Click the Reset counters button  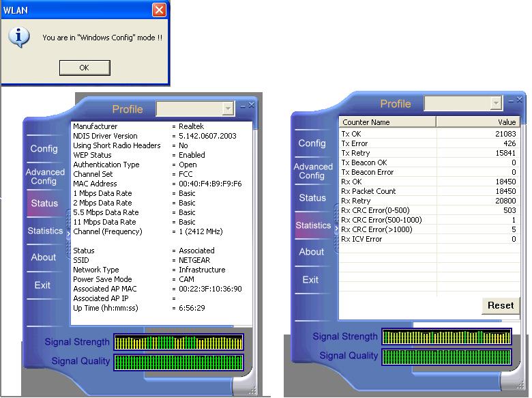pyautogui.click(x=501, y=306)
